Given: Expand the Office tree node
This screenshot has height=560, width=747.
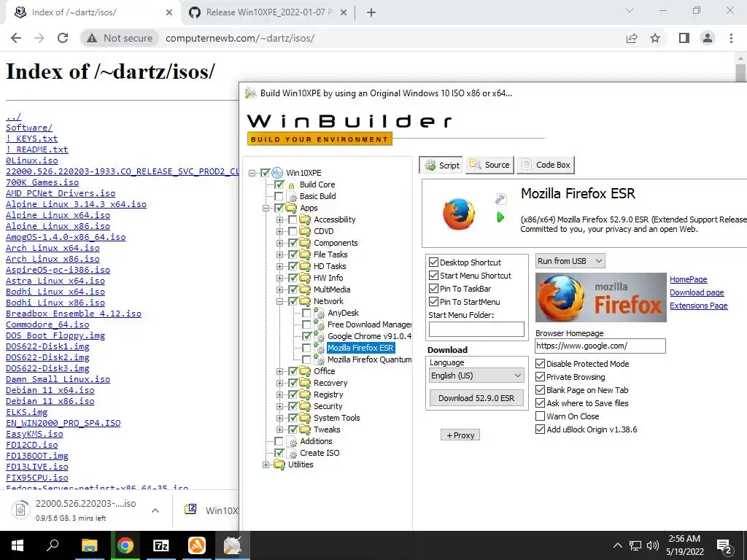Looking at the screenshot, I should [x=279, y=371].
